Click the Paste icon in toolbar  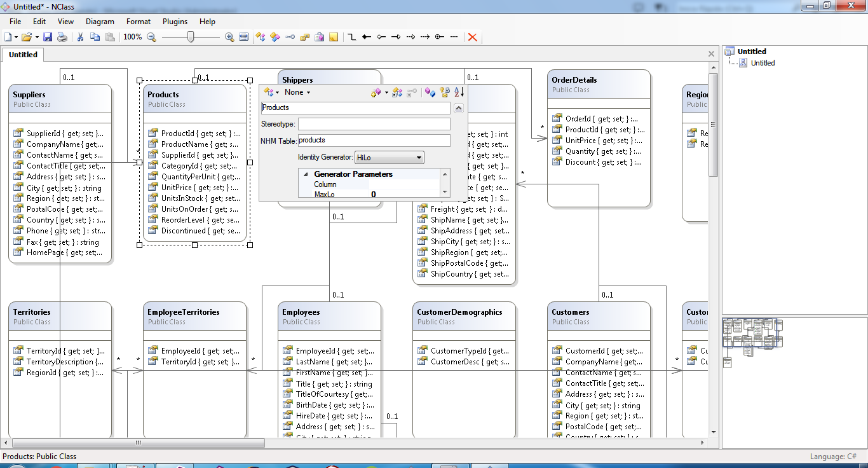[110, 37]
